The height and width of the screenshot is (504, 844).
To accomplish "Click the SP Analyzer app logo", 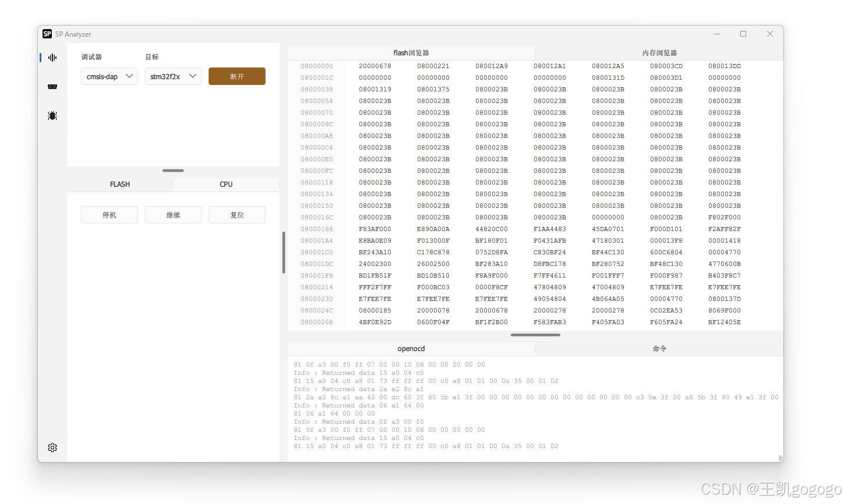I will (x=47, y=34).
